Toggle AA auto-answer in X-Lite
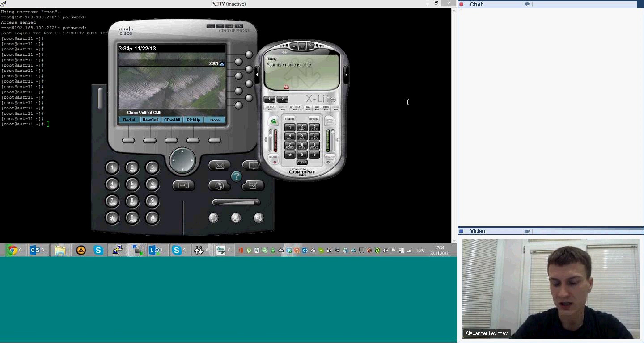The image size is (644, 343). point(308,108)
